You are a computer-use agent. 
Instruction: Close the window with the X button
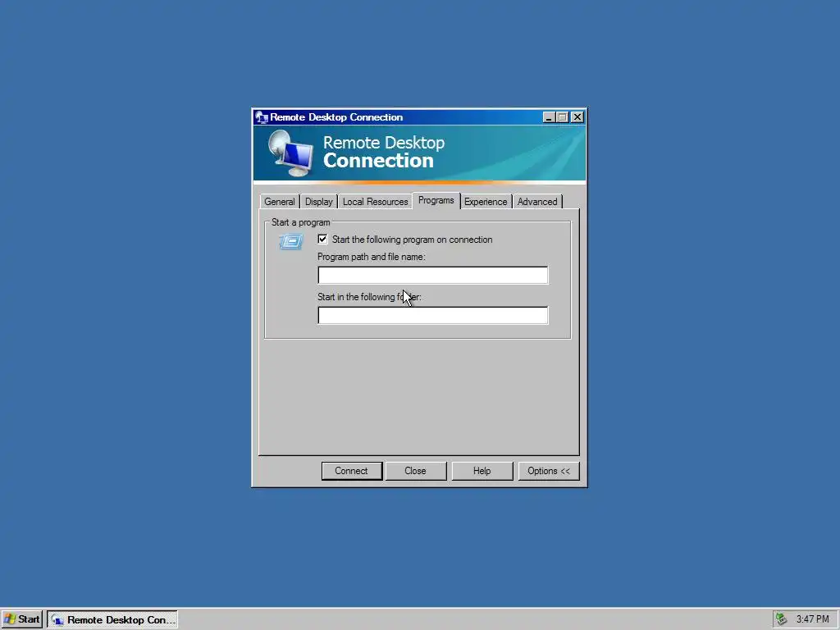coord(577,116)
